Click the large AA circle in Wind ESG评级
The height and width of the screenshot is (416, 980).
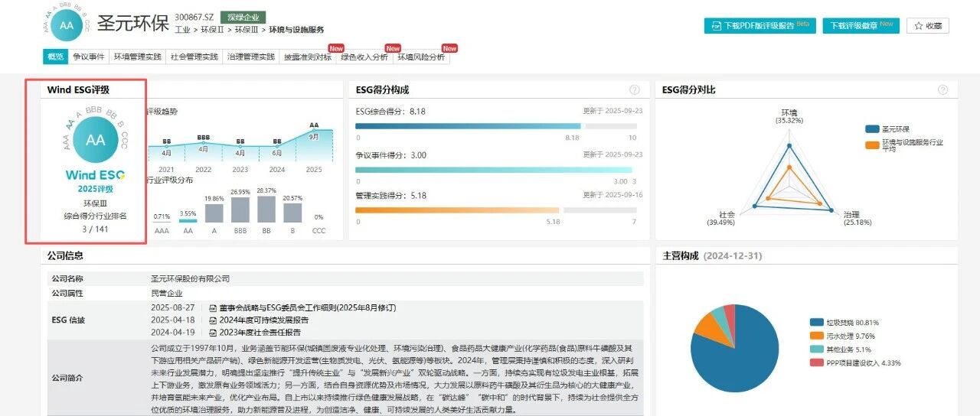coord(96,140)
